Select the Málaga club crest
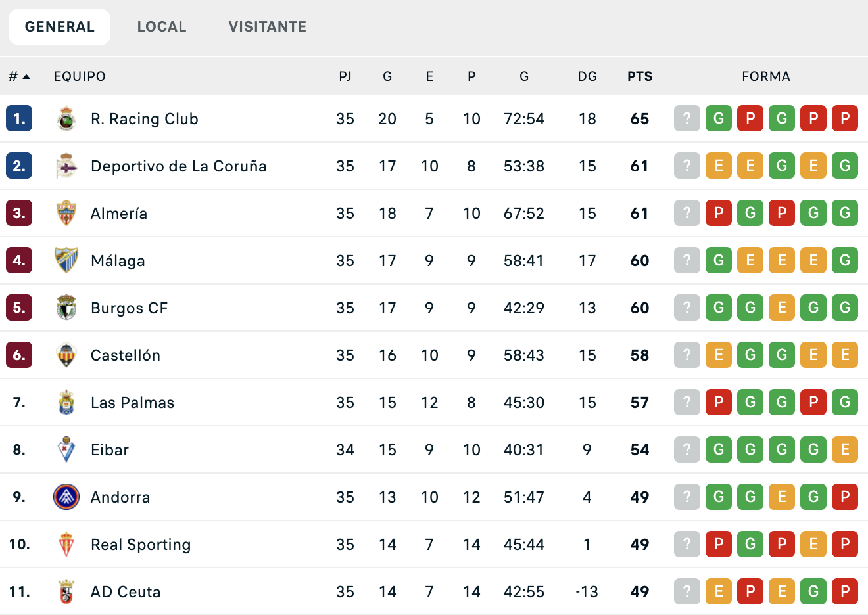868x615 pixels. click(66, 260)
